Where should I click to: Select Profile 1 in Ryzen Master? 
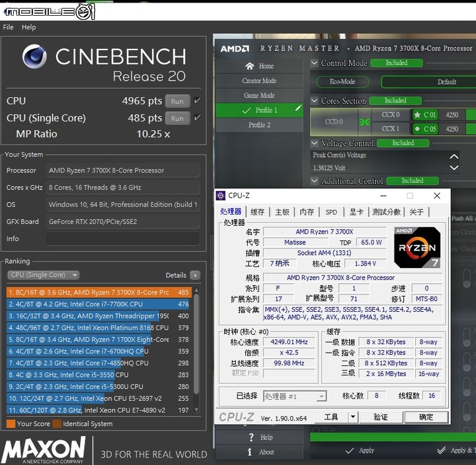click(259, 110)
